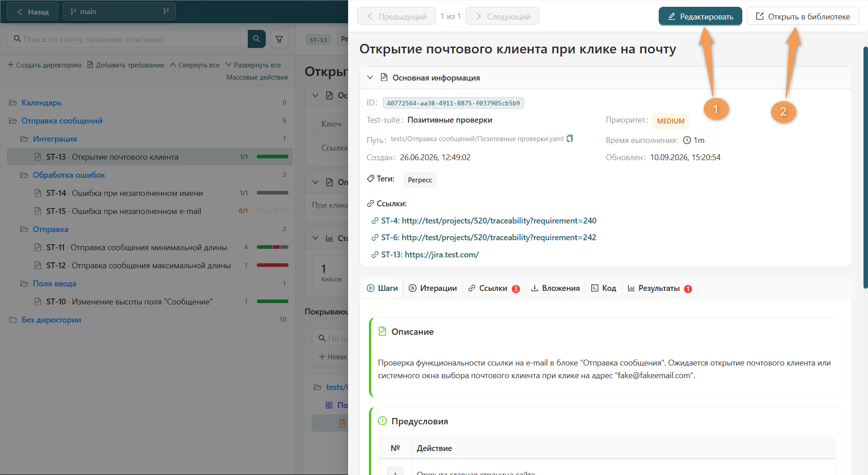Click Открыть в библиотеке button
This screenshot has width=868, height=475.
(802, 16)
